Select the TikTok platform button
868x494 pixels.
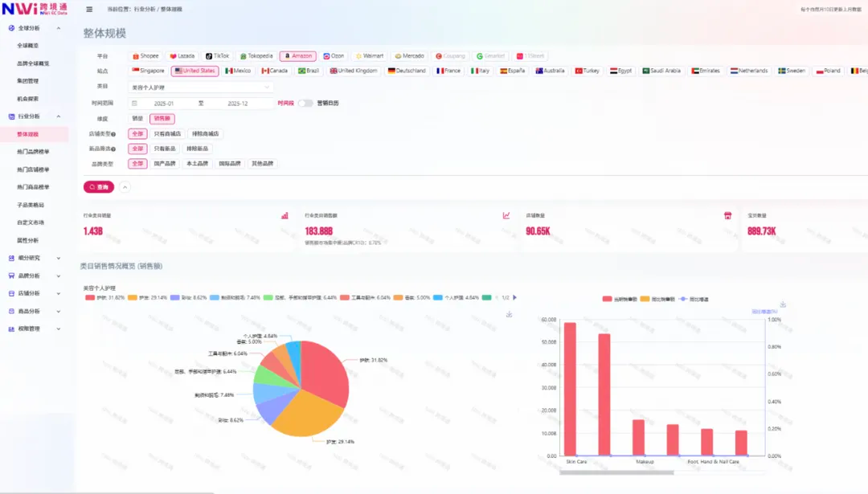(217, 56)
